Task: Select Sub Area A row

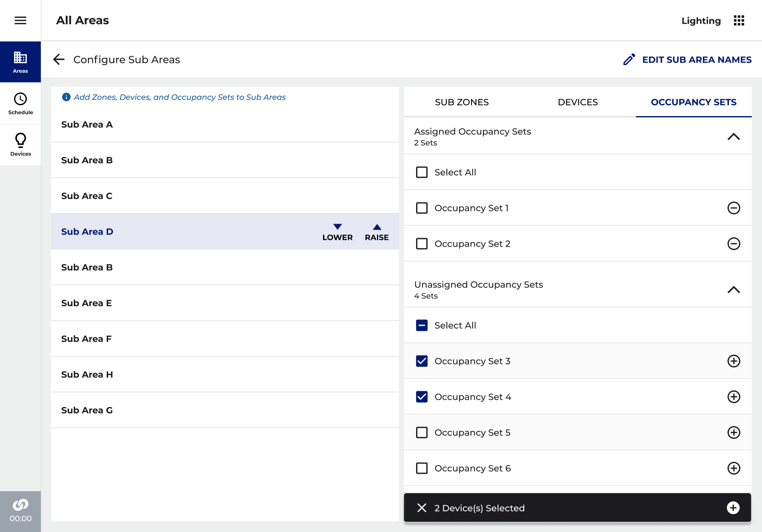Action: (225, 125)
